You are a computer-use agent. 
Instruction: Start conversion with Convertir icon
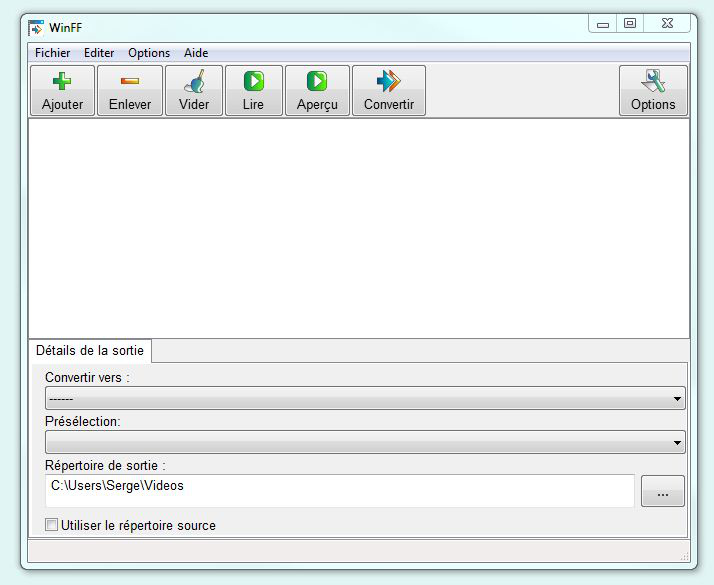pos(388,82)
